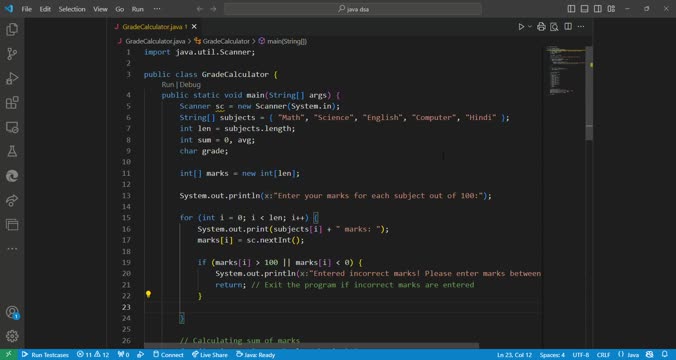676x360 pixels.
Task: Start Live Share from the status bar
Action: pos(210,355)
